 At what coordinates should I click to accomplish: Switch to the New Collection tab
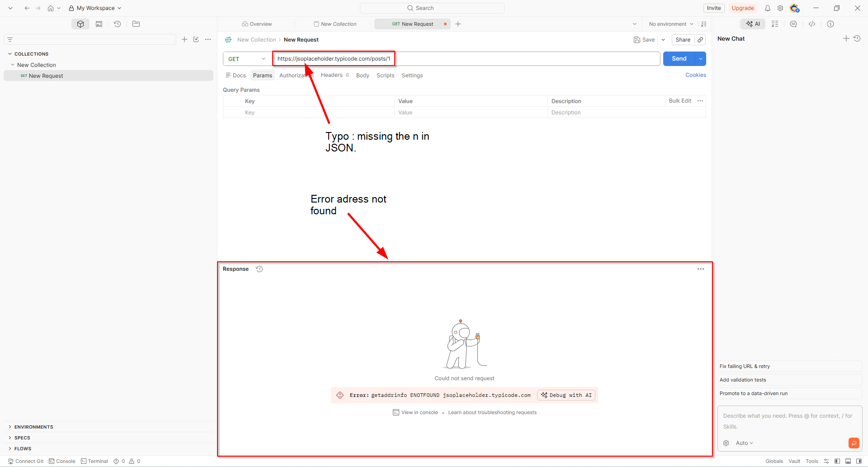pyautogui.click(x=335, y=24)
